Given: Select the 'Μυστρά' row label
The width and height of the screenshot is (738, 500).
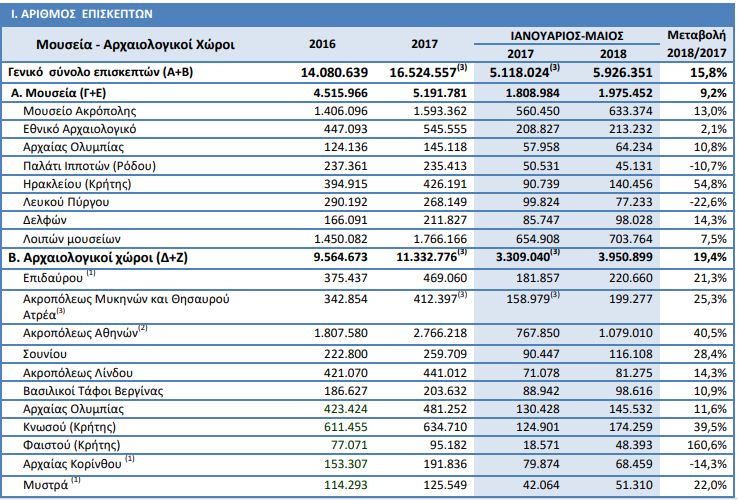Looking at the screenshot, I should [x=45, y=485].
